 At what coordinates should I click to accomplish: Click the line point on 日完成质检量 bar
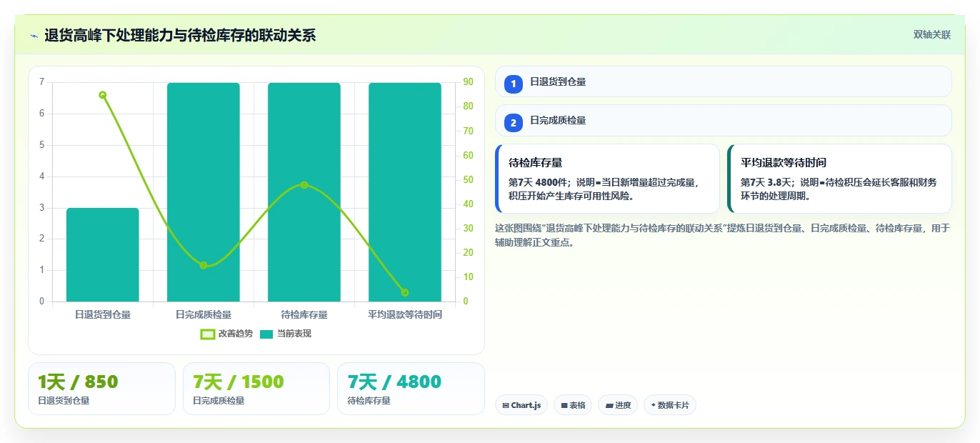(204, 265)
